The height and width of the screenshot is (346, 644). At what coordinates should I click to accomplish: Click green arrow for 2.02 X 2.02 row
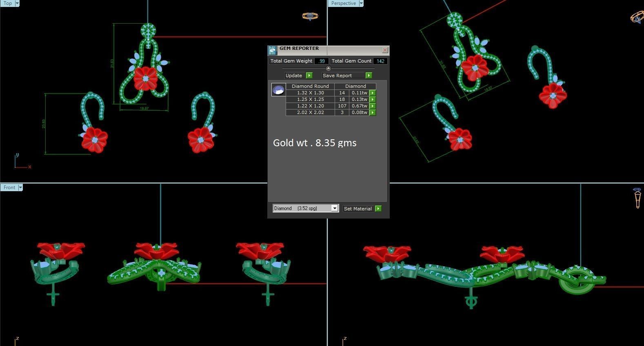point(373,113)
